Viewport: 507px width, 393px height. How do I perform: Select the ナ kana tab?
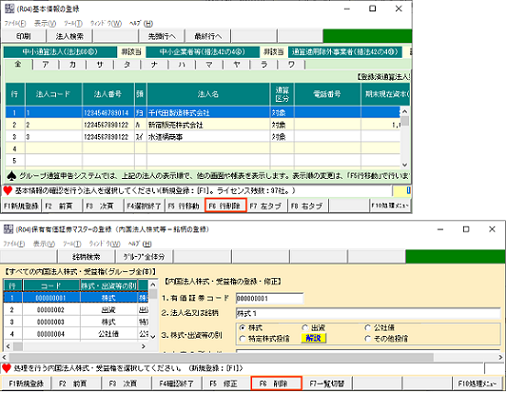click(154, 65)
